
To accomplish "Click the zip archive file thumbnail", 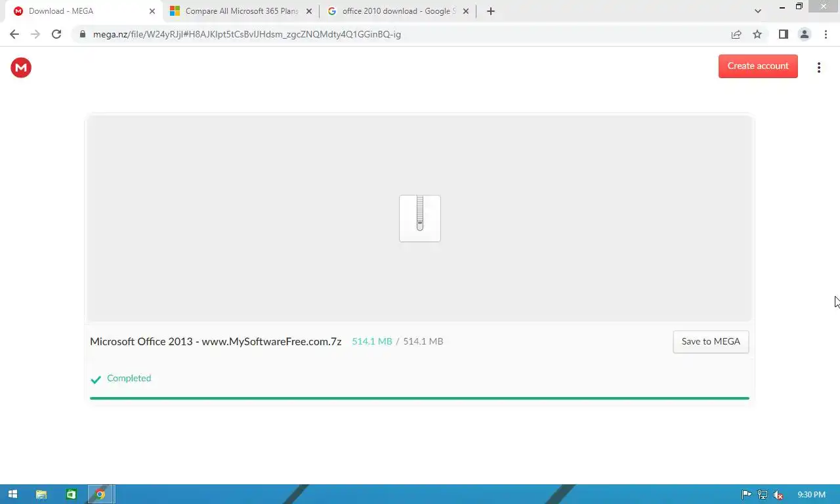I will 420,218.
